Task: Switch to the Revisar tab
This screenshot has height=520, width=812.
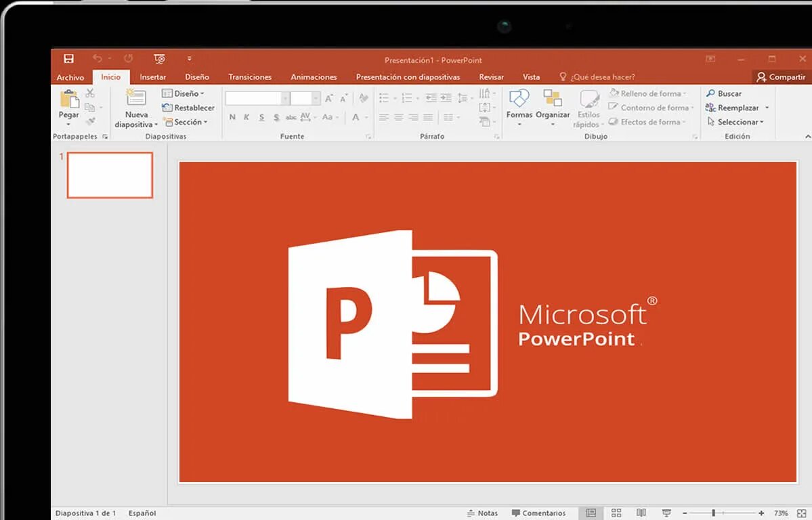Action: coord(492,77)
